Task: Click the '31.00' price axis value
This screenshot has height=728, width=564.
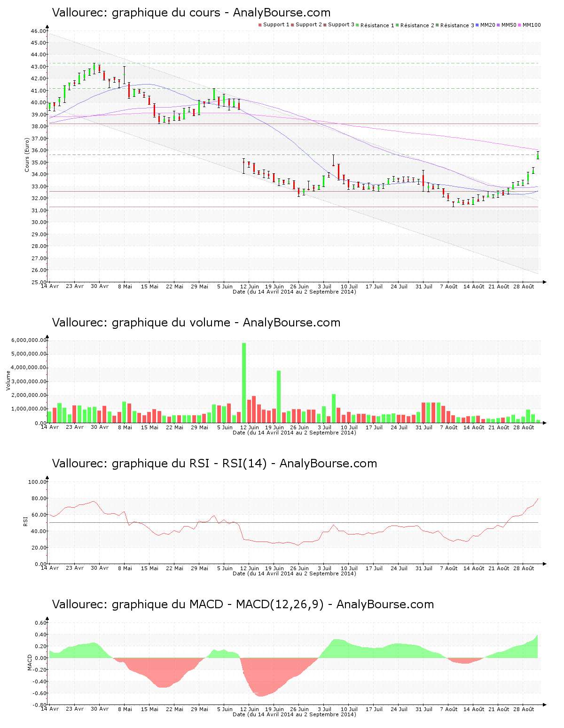Action: tap(38, 210)
